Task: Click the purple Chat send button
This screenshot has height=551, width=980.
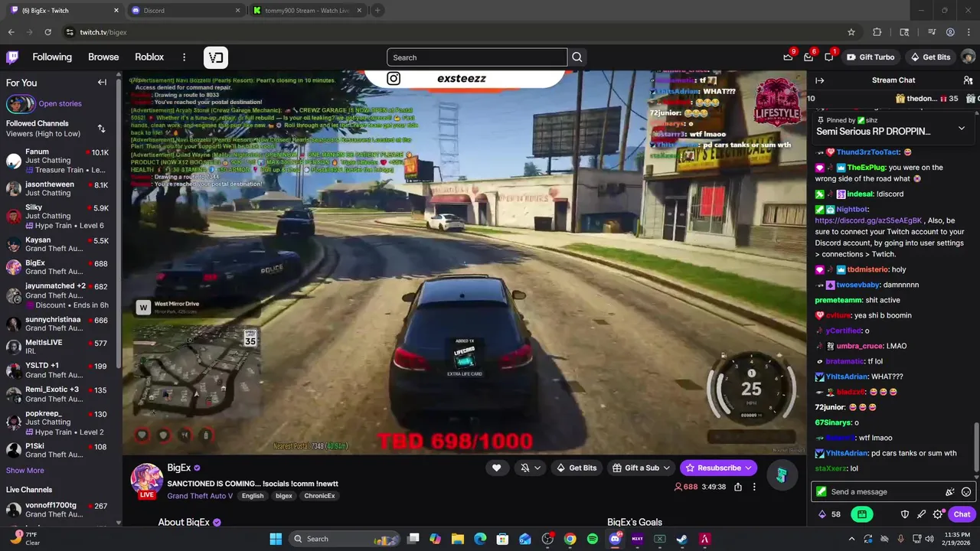Action: coord(962,514)
